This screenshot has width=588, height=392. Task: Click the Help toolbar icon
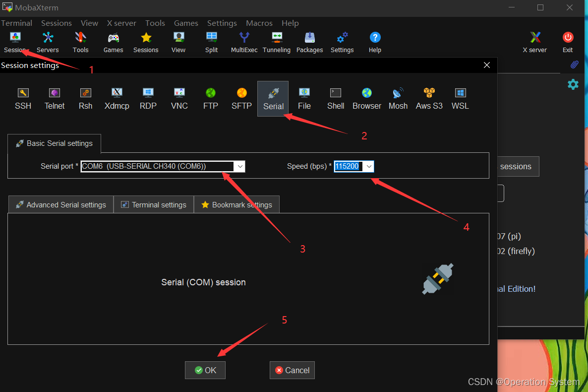point(375,43)
